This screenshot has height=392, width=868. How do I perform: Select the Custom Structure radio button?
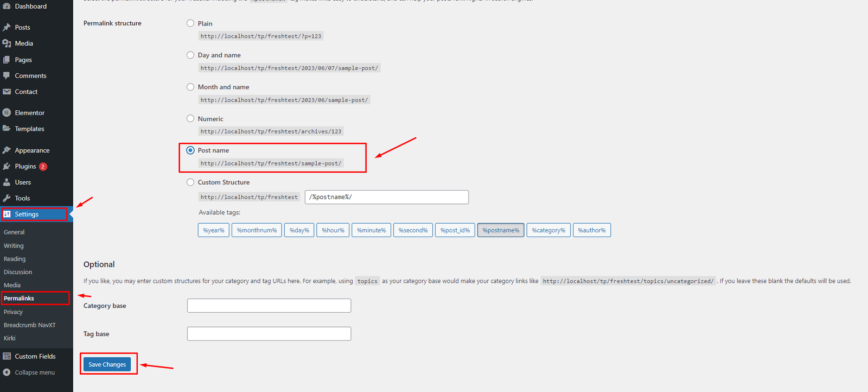190,182
